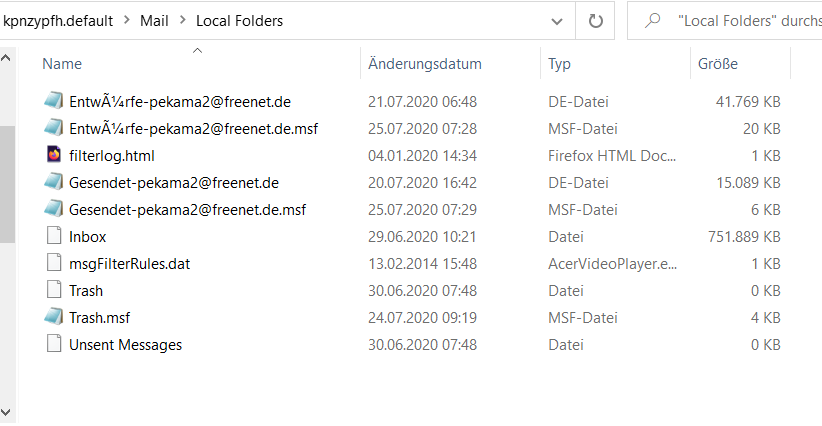Click the filterlog.html Firefox file icon
This screenshot has height=426, width=822.
(54, 155)
